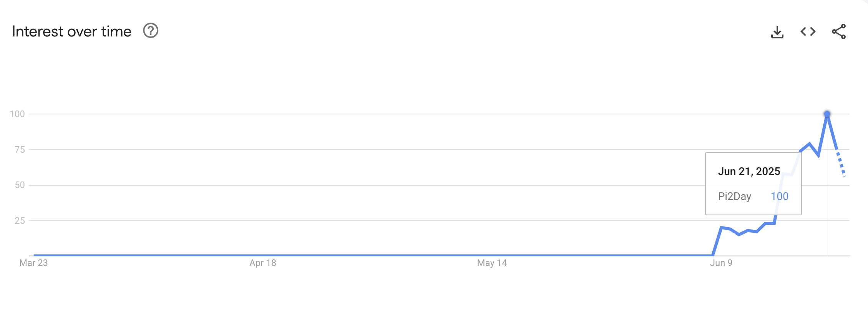Click the 25 value on y-axis
The width and height of the screenshot is (868, 312).
click(x=20, y=221)
